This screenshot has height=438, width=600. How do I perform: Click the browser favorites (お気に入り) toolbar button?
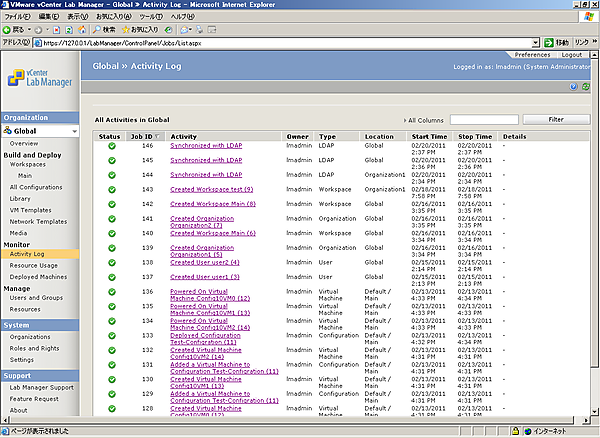146,30
